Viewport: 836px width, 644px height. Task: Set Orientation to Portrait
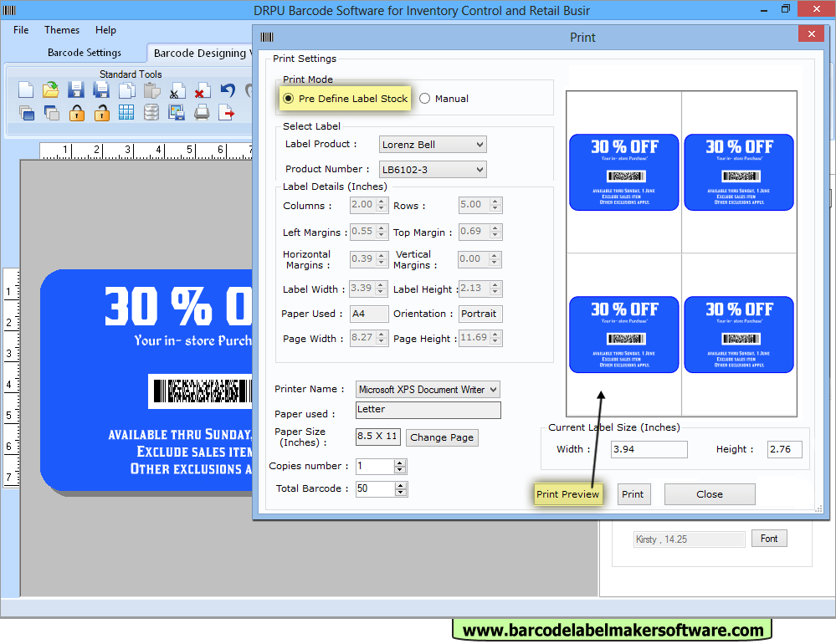click(480, 314)
